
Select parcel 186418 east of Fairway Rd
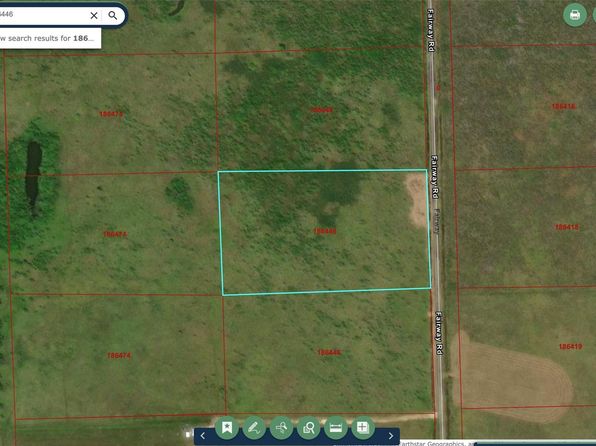(567, 227)
